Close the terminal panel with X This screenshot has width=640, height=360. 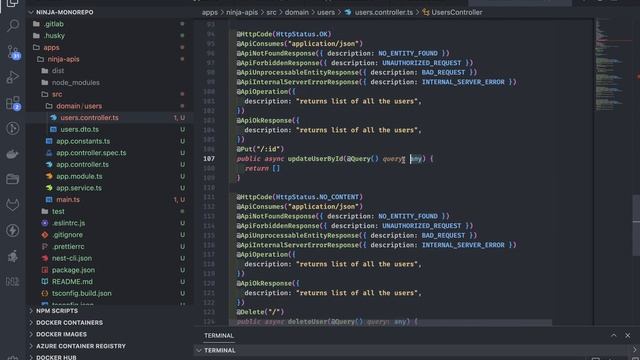[627, 336]
